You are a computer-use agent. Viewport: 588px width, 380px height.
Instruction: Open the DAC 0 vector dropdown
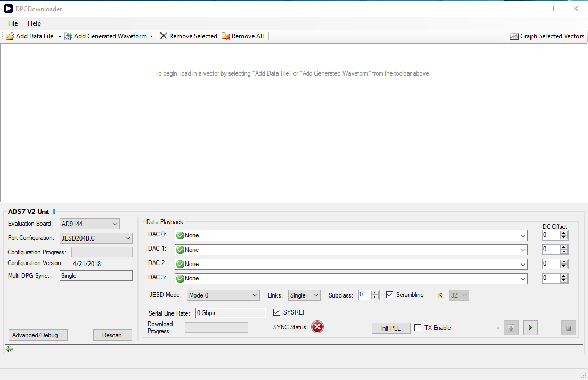pos(522,235)
